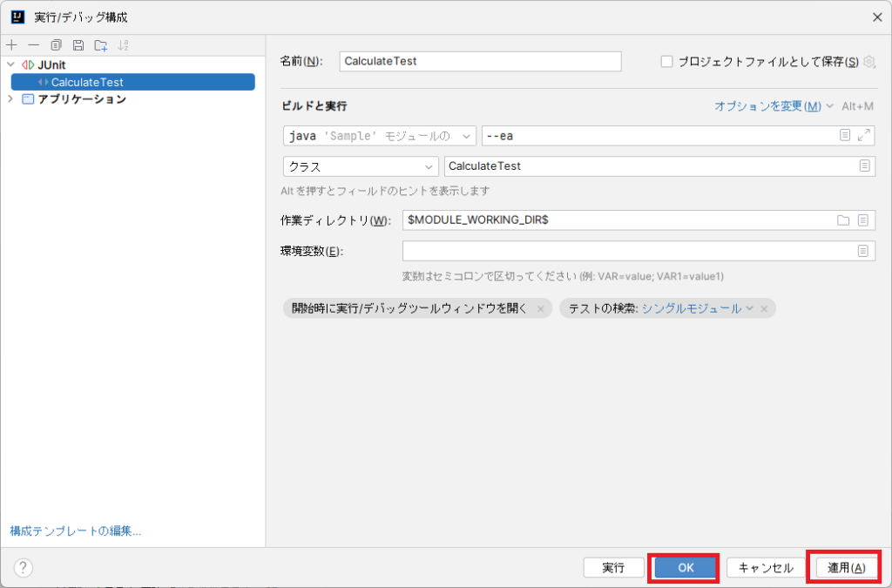The width and height of the screenshot is (892, 588).
Task: Enable プロジェクトファイルとして保存 checkbox
Action: point(666,62)
